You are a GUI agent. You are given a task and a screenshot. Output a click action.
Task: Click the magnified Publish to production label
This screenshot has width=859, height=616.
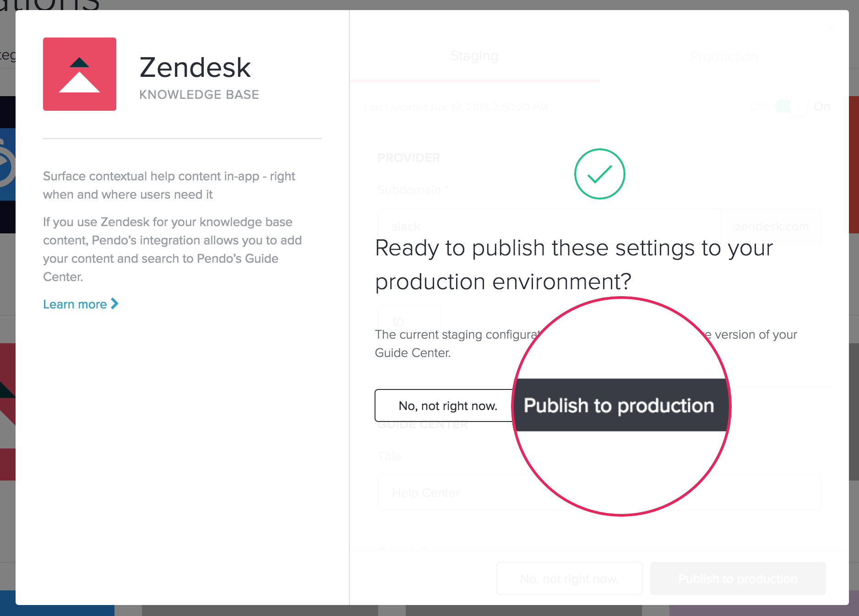point(619,405)
